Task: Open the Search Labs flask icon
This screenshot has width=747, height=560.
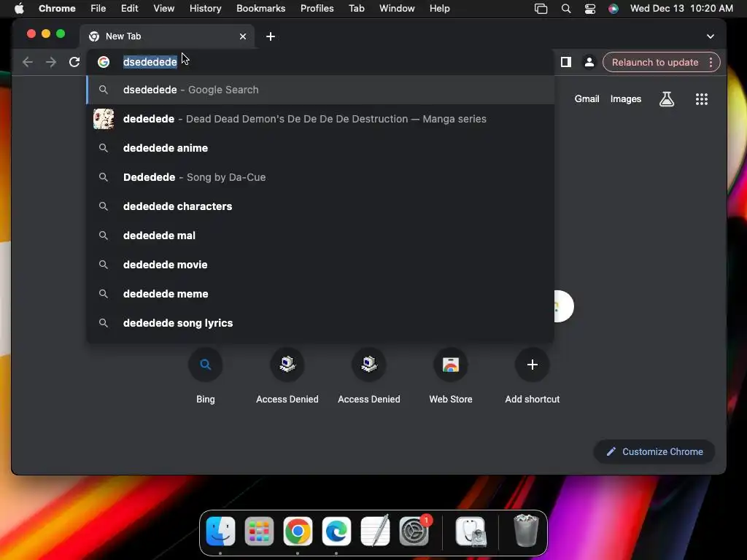Action: pos(667,99)
